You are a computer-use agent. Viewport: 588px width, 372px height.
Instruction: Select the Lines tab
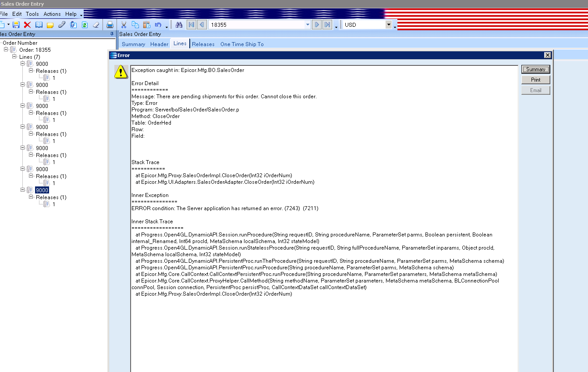tap(180, 43)
